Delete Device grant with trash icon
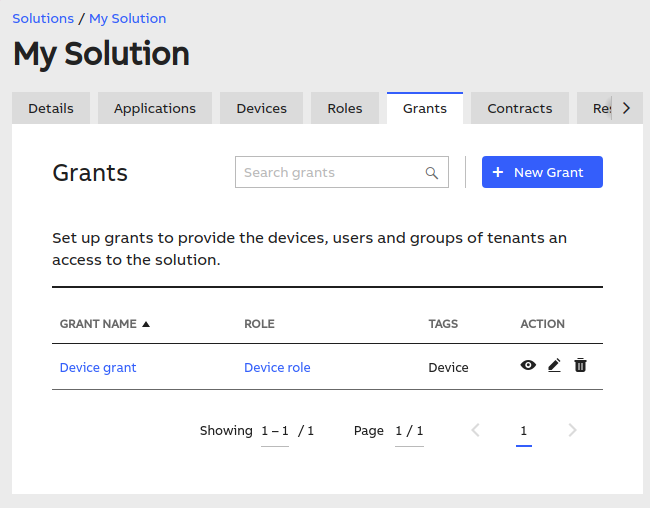 (580, 365)
